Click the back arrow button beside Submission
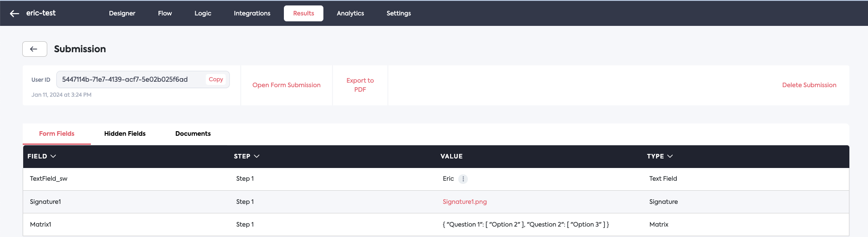This screenshot has width=868, height=237. pos(34,49)
